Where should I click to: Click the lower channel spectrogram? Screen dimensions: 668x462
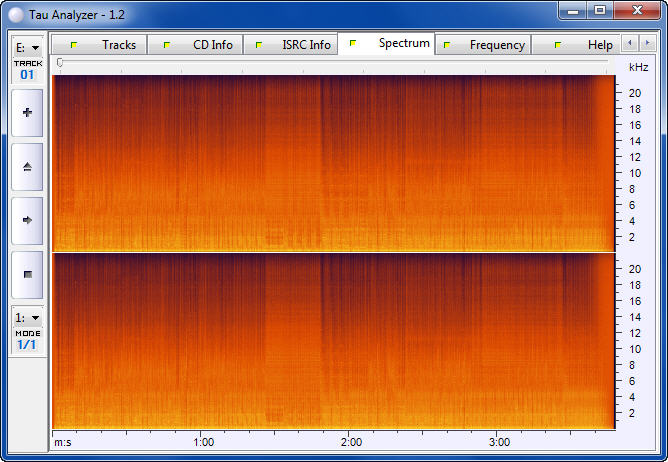click(x=332, y=341)
